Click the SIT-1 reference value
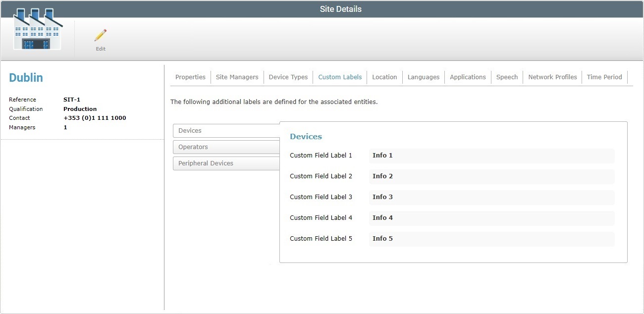 point(71,99)
